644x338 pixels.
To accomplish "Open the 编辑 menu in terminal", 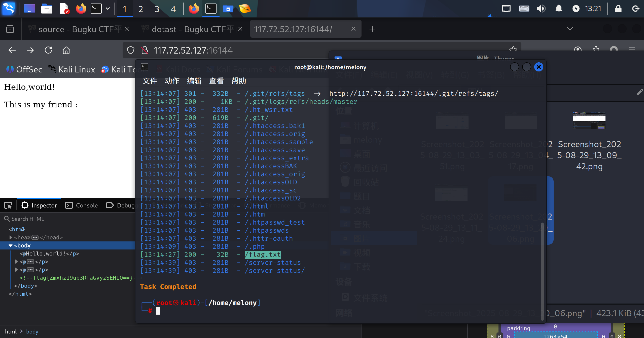I will (x=194, y=81).
